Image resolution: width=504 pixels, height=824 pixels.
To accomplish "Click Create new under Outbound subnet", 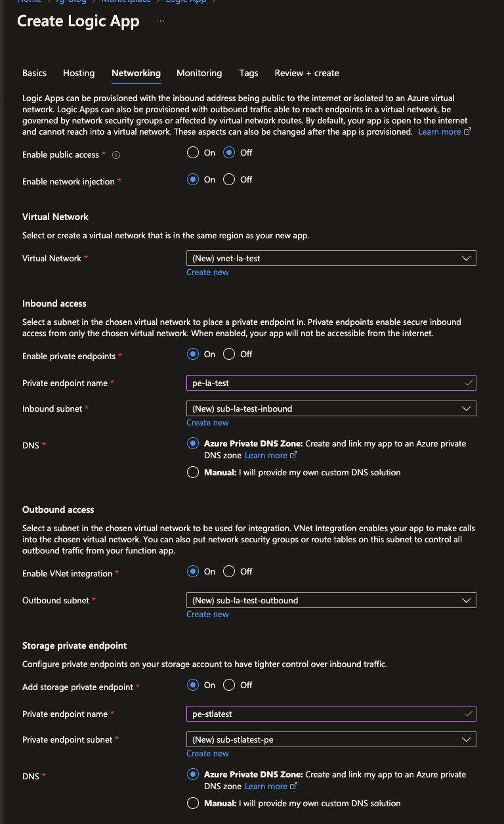I will coord(207,615).
